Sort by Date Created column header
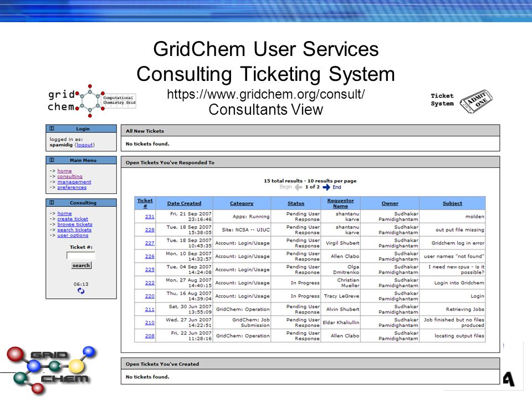Image resolution: width=532 pixels, height=399 pixels. 184,203
